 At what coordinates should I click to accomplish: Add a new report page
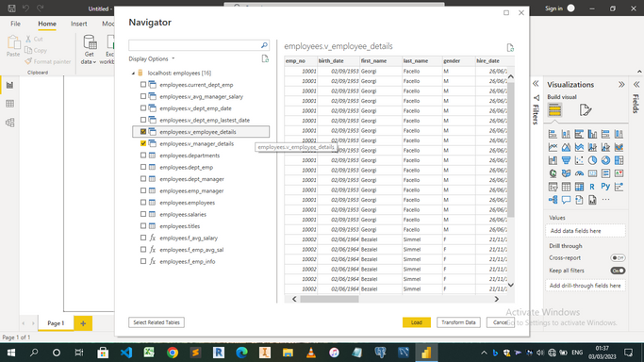[x=83, y=323]
